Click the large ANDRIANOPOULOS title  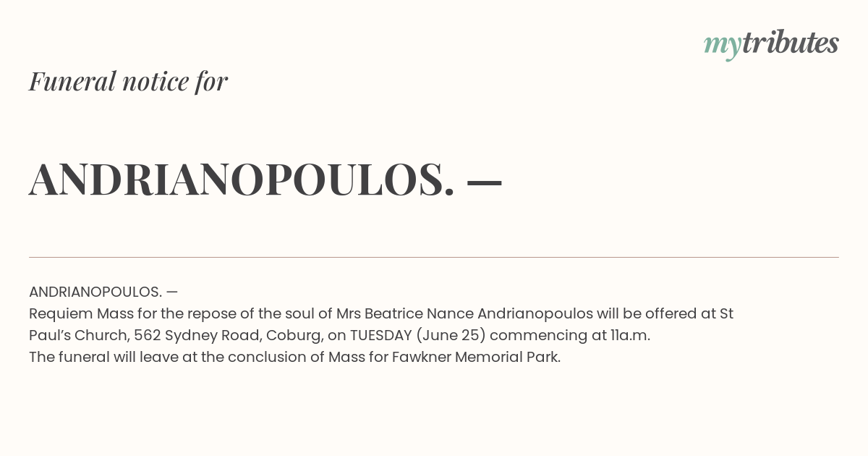pos(242,179)
